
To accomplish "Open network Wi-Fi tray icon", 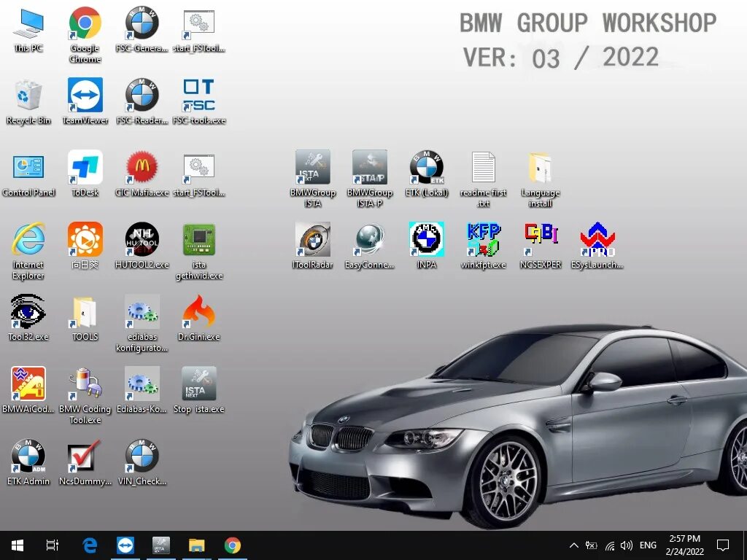I will [x=610, y=545].
